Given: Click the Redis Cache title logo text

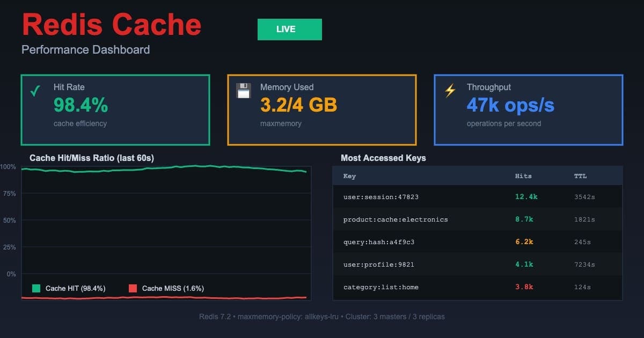Looking at the screenshot, I should 110,25.
